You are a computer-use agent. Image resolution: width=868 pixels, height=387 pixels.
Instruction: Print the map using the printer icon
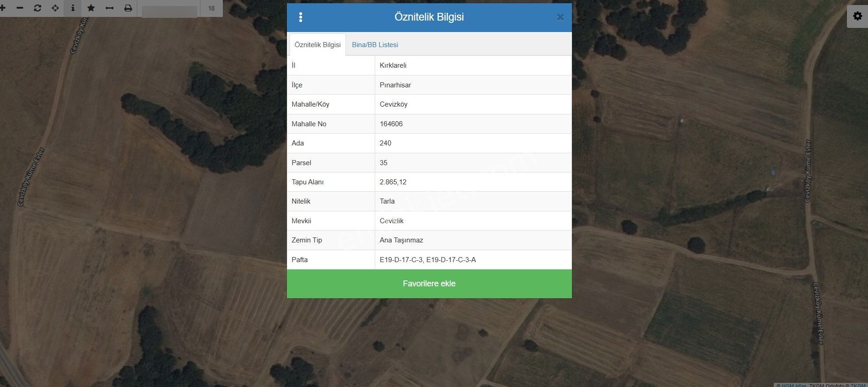point(128,8)
